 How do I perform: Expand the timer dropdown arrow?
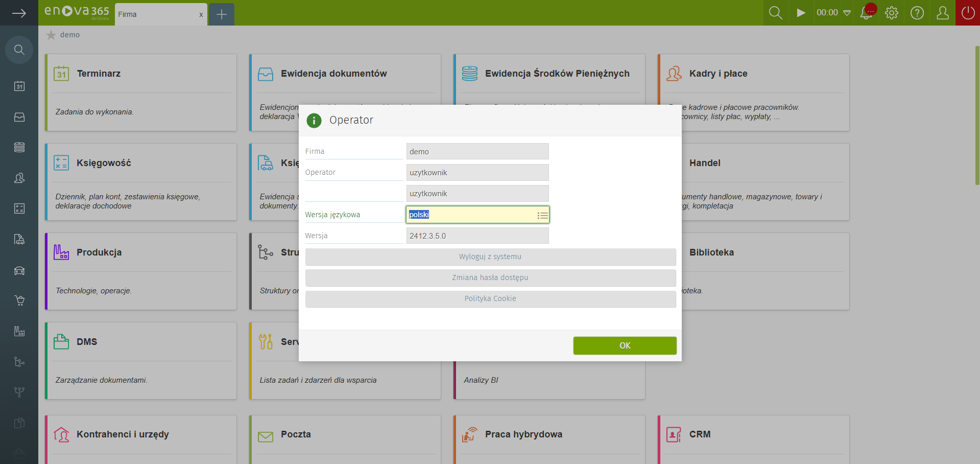point(847,13)
